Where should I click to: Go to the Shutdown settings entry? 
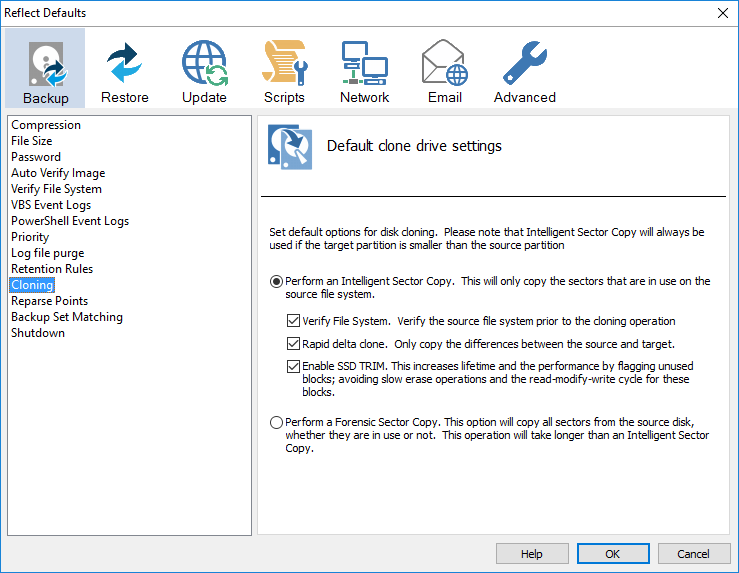(x=38, y=333)
